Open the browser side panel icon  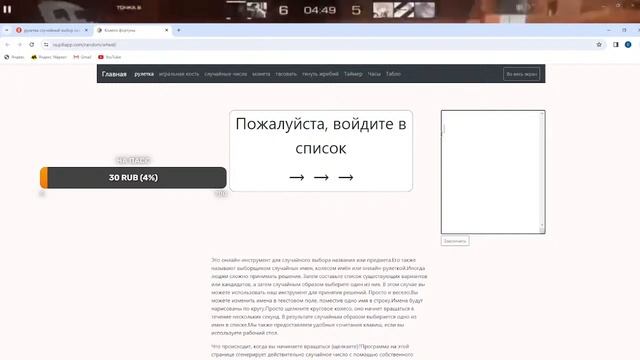616,44
